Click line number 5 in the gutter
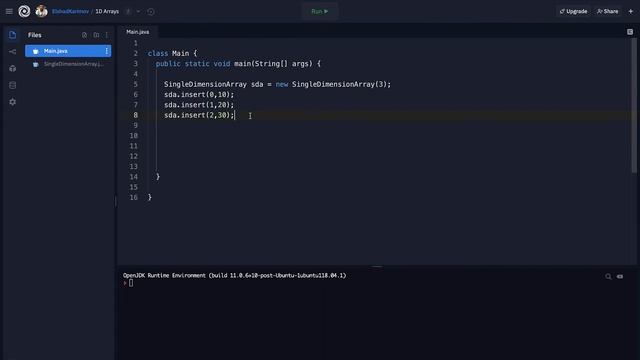 point(136,84)
